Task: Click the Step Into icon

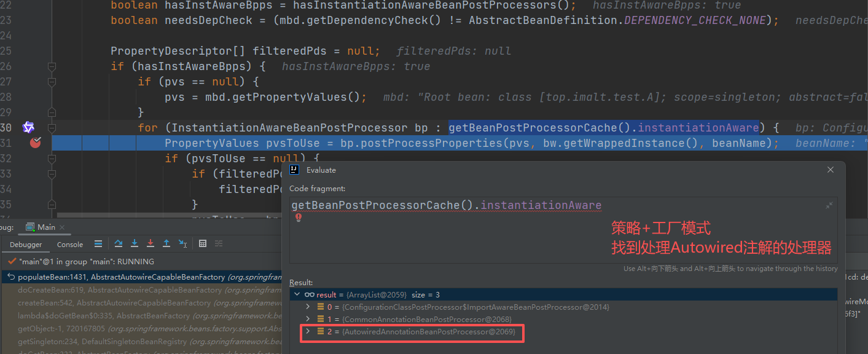Action: [x=135, y=244]
